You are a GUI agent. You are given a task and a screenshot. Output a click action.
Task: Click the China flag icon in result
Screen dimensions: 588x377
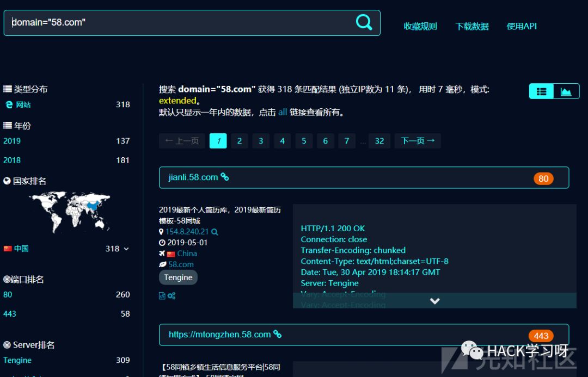coord(171,254)
